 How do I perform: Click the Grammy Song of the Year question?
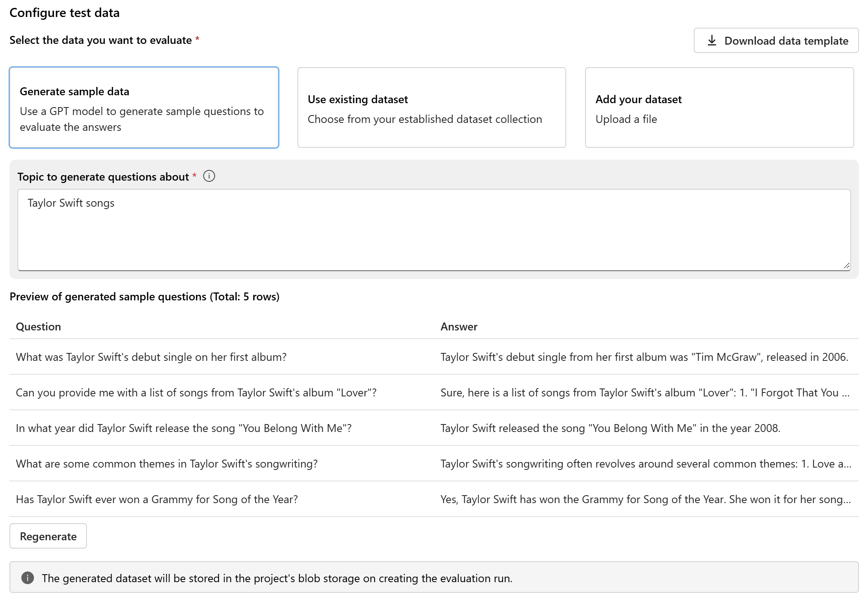[156, 499]
